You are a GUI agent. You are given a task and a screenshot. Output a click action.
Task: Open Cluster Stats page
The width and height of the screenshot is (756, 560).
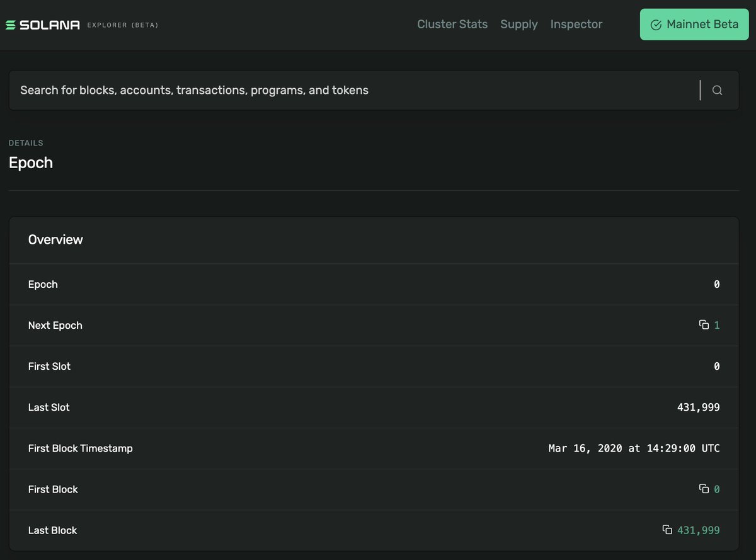[452, 25]
